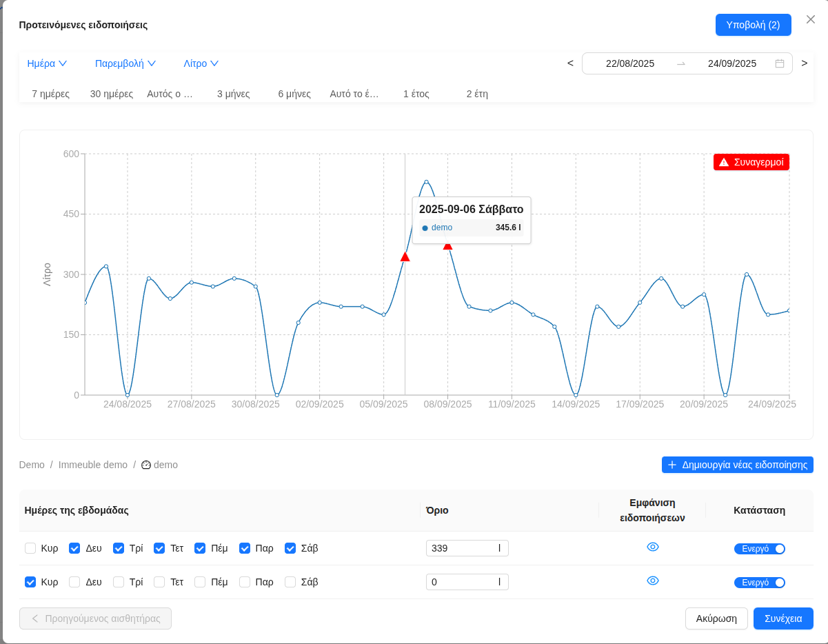Check the Κυρ checkbox in first row
The height and width of the screenshot is (644, 828).
(30, 548)
